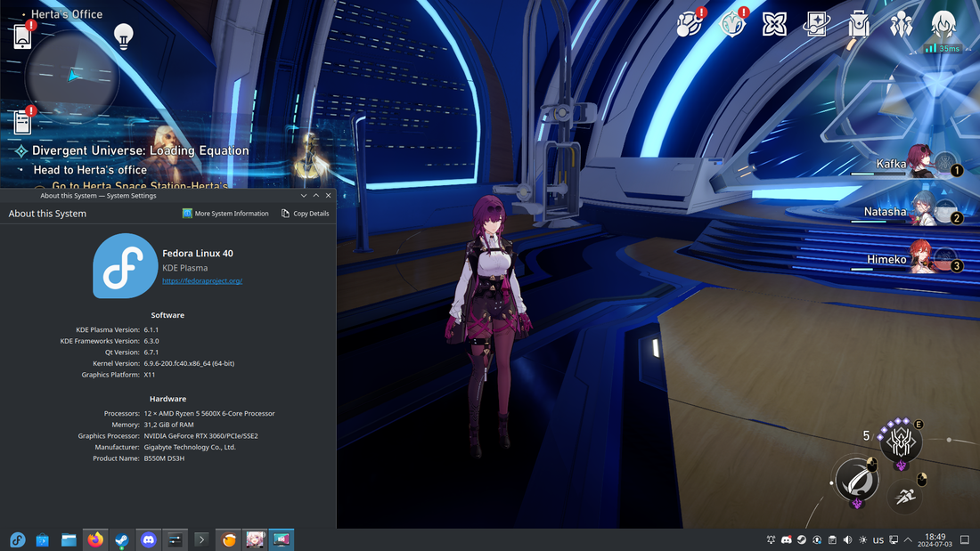The height and width of the screenshot is (551, 980).
Task: Open the star rail map icon
Action: [x=690, y=24]
